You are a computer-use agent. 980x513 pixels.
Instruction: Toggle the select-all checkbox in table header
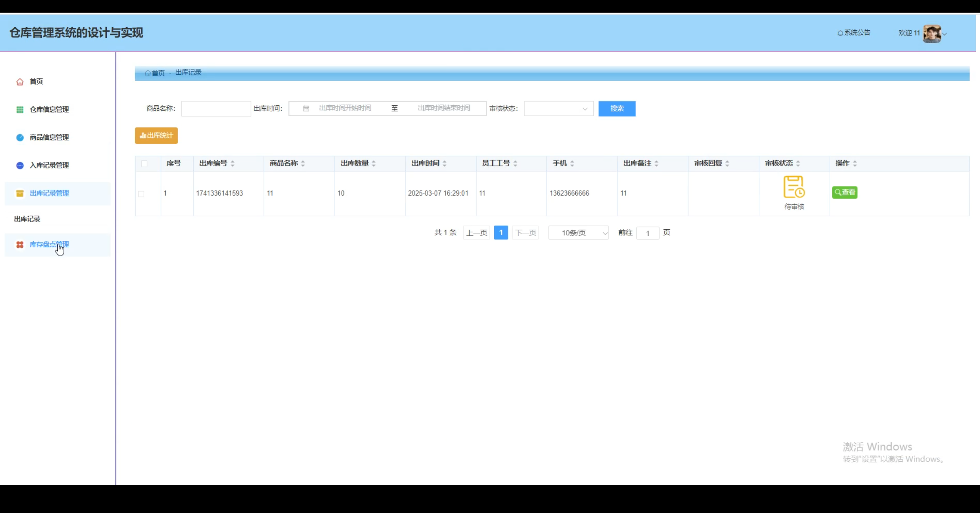pos(144,163)
